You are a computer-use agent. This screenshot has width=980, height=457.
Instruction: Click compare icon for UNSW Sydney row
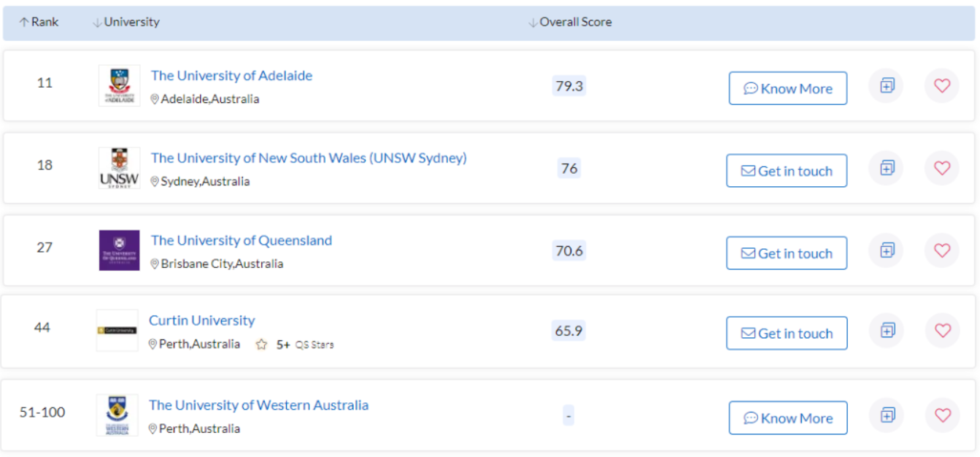click(x=886, y=169)
